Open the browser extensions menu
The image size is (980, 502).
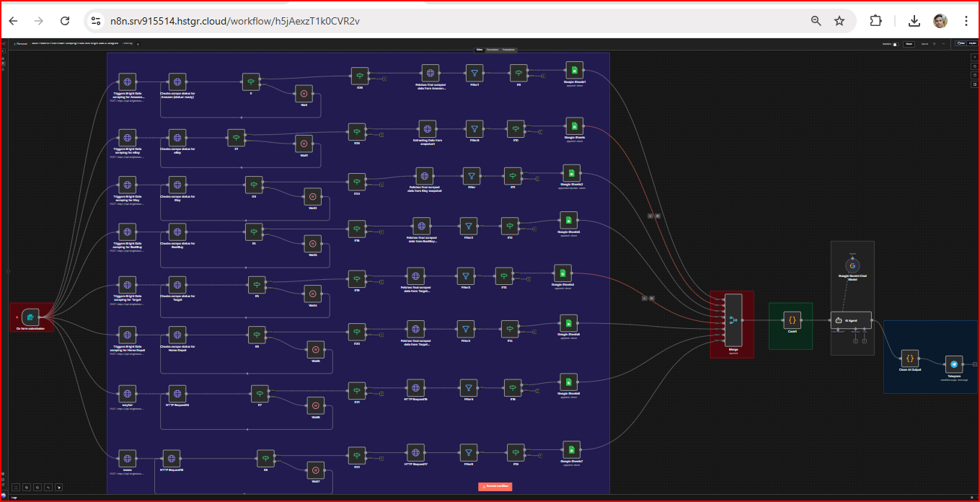point(875,21)
